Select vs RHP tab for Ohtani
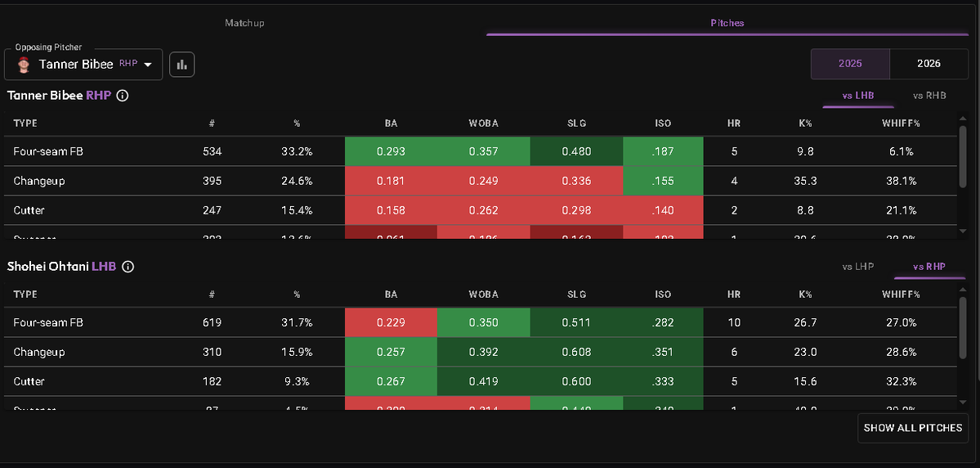The width and height of the screenshot is (980, 468). (929, 267)
